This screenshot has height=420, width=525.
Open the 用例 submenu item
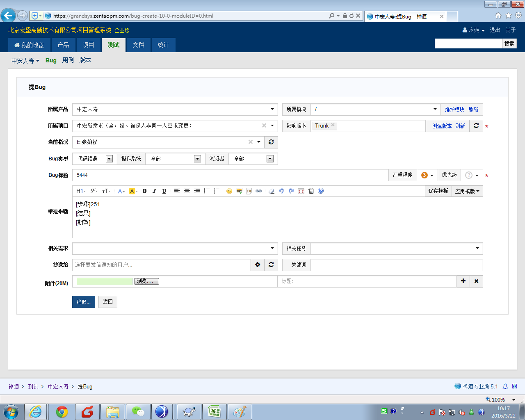(68, 60)
